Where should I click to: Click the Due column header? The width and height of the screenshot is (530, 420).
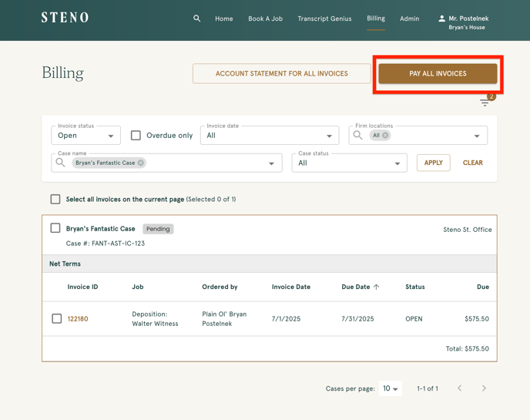tap(483, 287)
